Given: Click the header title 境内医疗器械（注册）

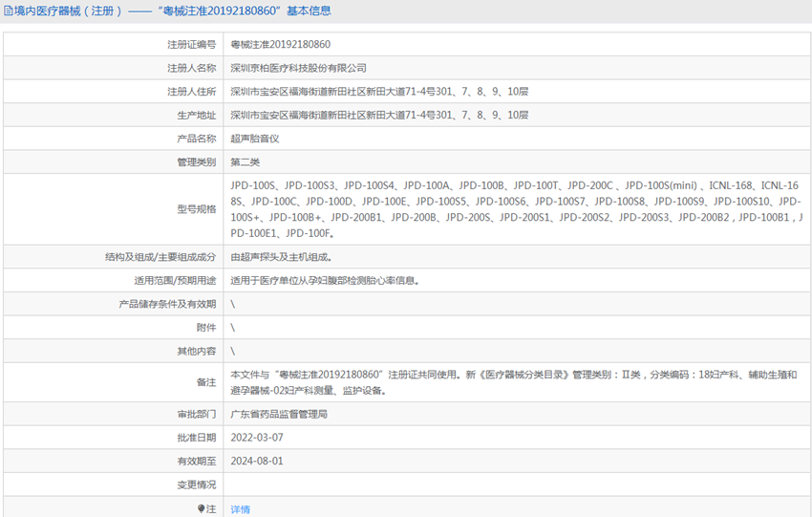Looking at the screenshot, I should tap(69, 11).
